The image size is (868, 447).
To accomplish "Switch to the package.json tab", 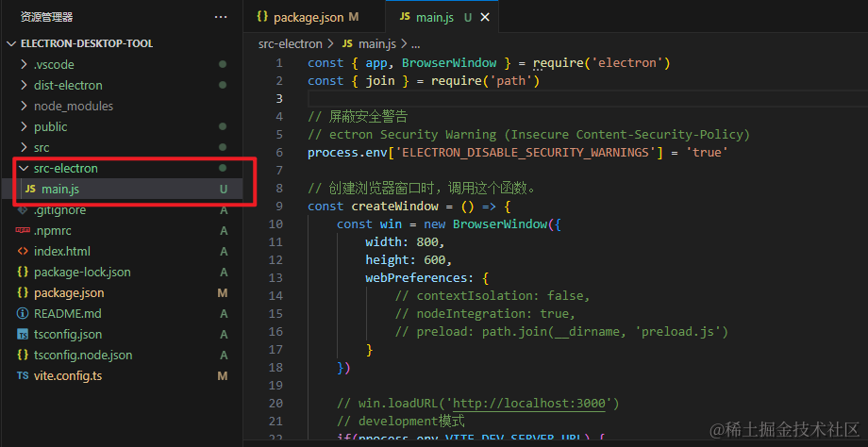I will click(309, 17).
